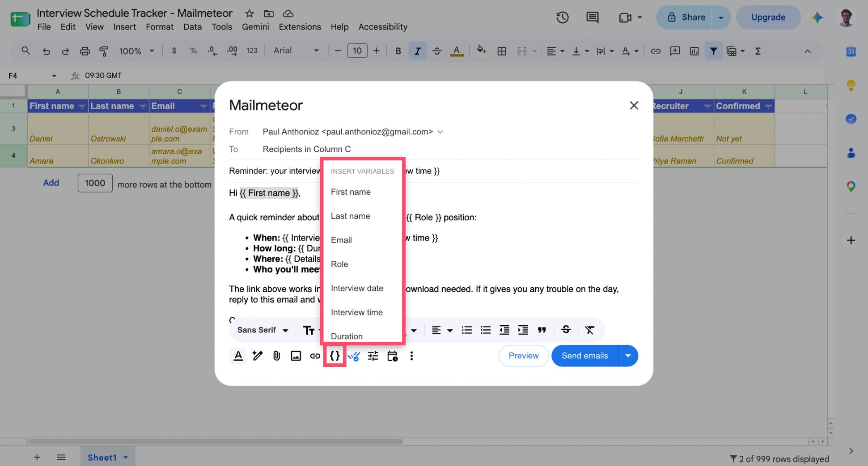The height and width of the screenshot is (466, 868).
Task: Open the Data menu
Action: (192, 27)
